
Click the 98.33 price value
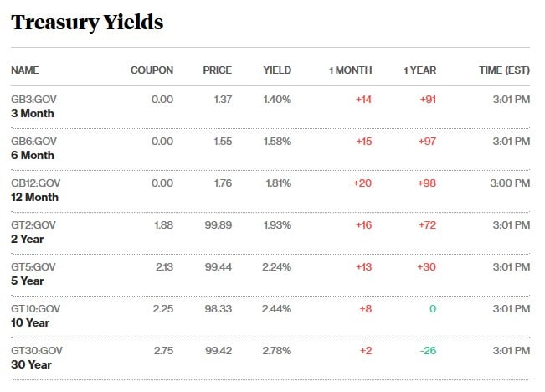(x=218, y=309)
